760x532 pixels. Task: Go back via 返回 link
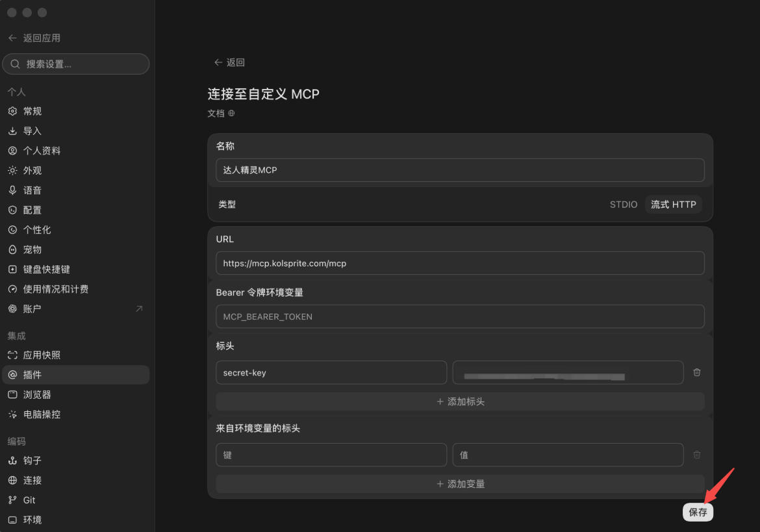(x=229, y=62)
